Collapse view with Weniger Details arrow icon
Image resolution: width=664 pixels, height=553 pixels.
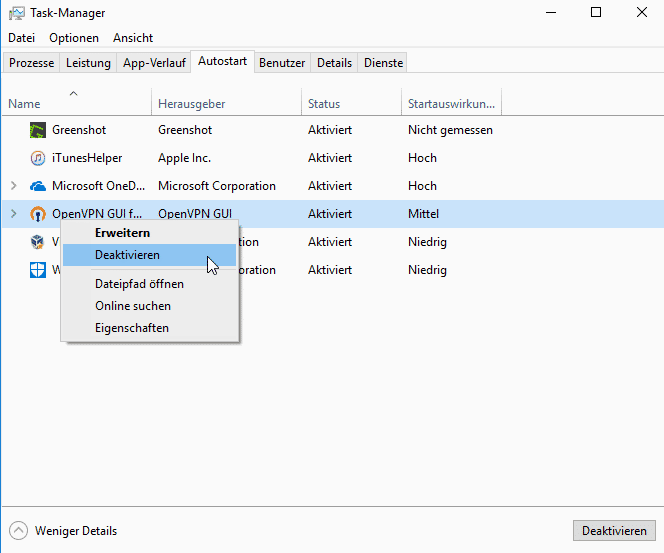coord(18,531)
